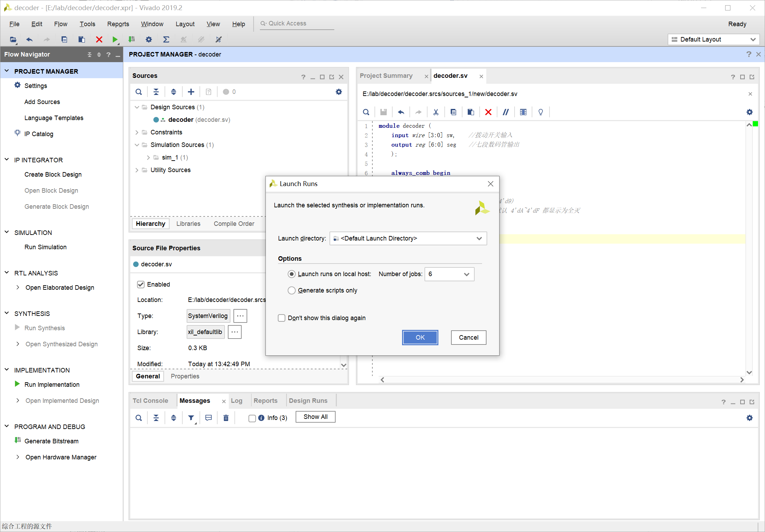This screenshot has height=532, width=765.
Task: Click the Generate Bitstream toolbar icon
Action: point(132,39)
